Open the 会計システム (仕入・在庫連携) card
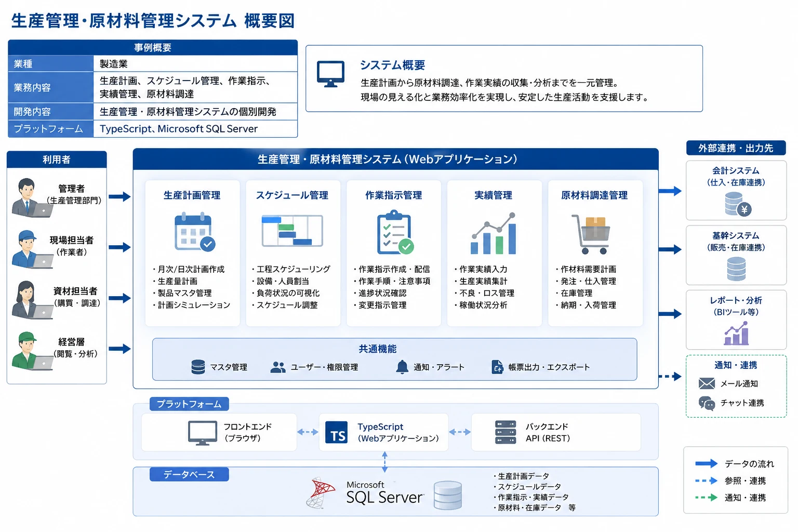 click(x=736, y=190)
